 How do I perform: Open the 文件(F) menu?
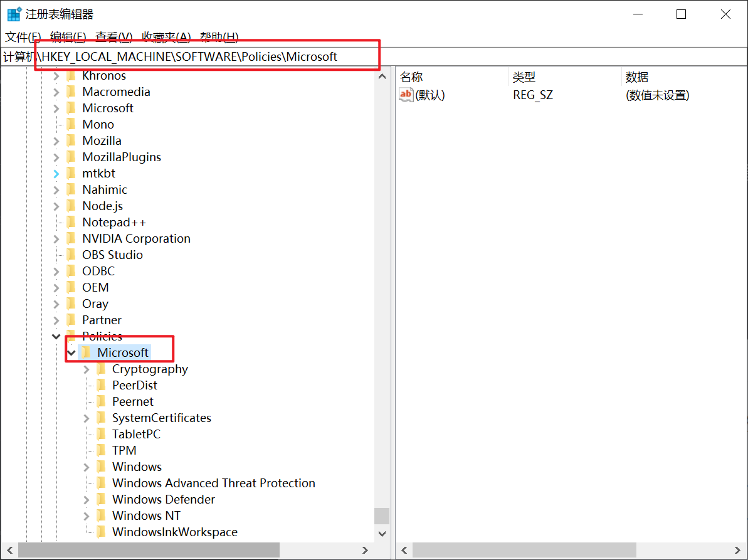coord(23,37)
